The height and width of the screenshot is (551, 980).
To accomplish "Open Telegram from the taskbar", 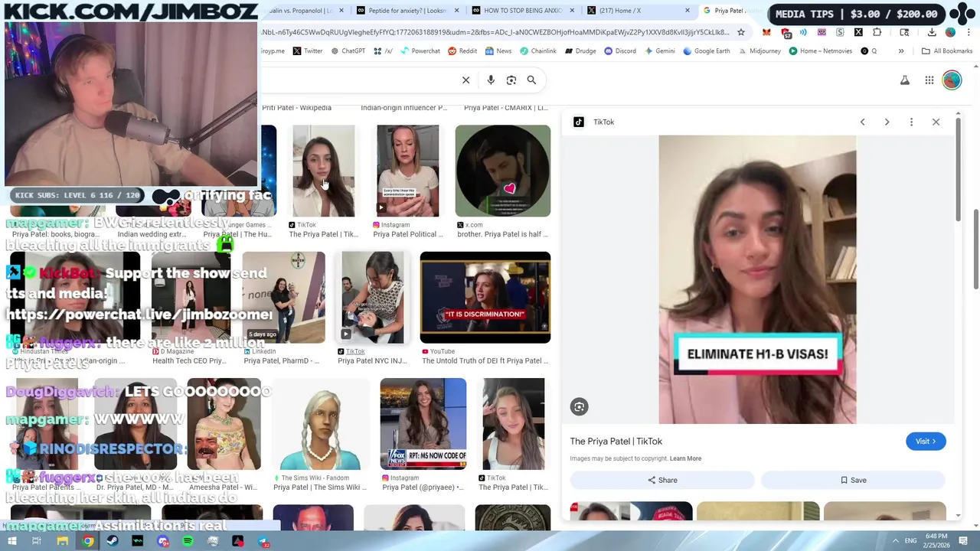I will (263, 541).
